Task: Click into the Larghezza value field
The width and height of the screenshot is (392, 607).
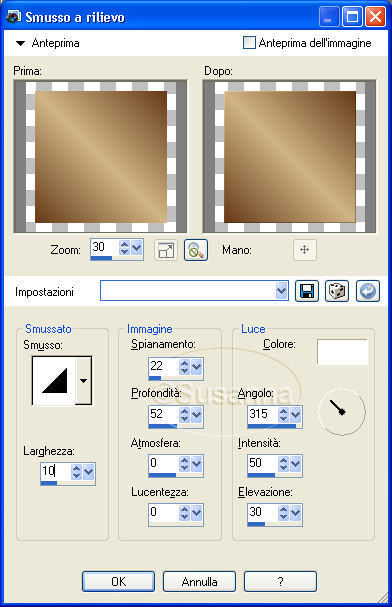Action: [x=55, y=471]
